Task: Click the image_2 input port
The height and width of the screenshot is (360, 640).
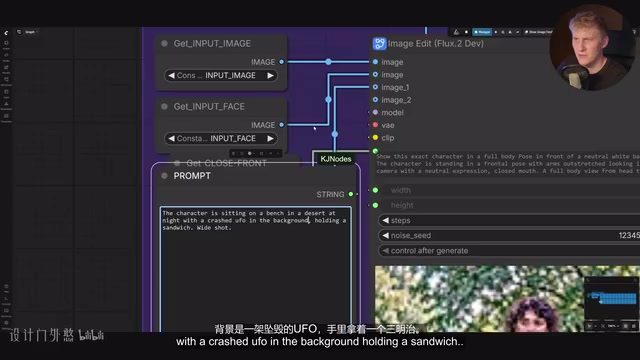Action: click(x=375, y=100)
